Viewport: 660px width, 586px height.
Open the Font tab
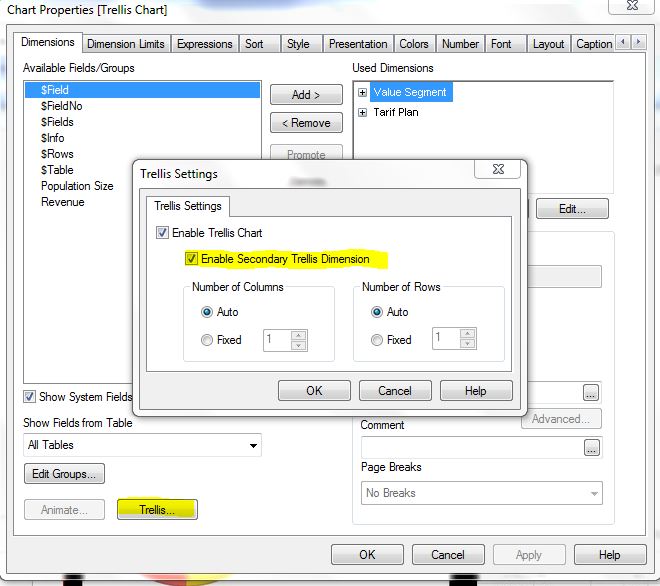tap(501, 44)
